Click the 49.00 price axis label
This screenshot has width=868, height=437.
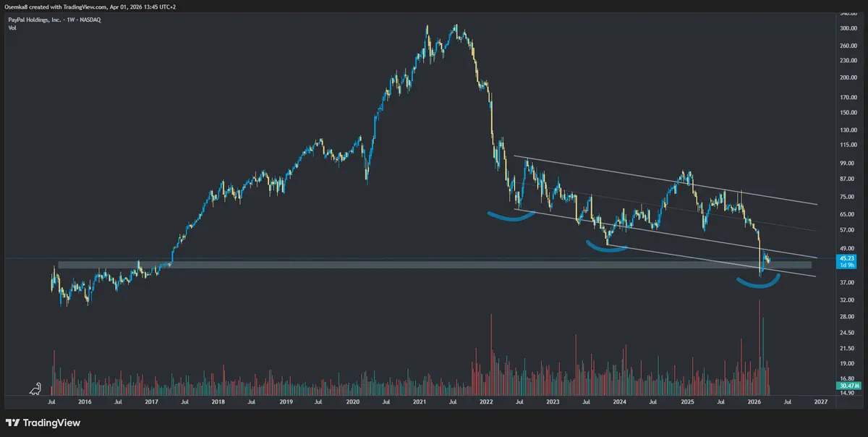point(848,248)
